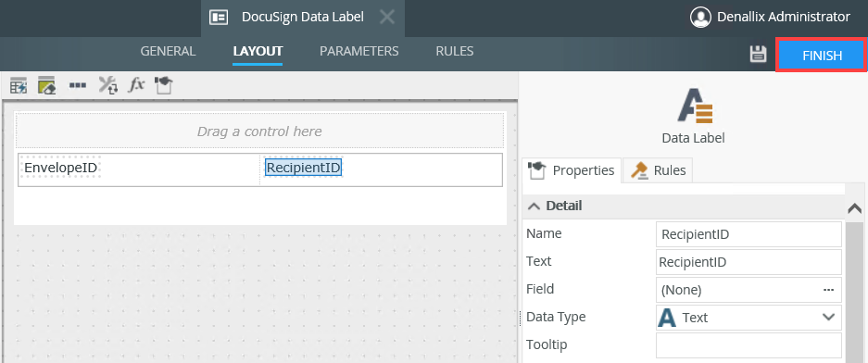
Task: Click the first table-layout icon in the toolbar
Action: 19,85
